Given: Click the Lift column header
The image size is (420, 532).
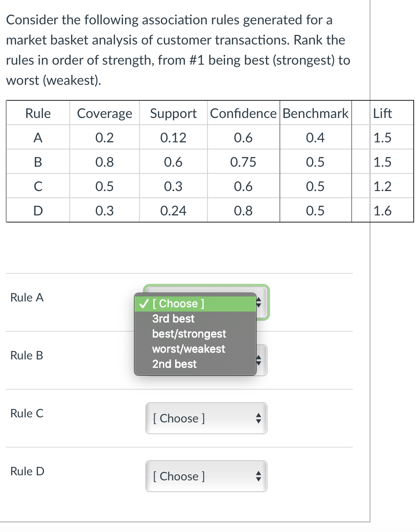Looking at the screenshot, I should (x=382, y=113).
